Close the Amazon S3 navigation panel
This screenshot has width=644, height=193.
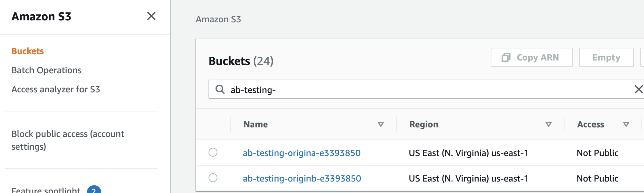pos(151,16)
